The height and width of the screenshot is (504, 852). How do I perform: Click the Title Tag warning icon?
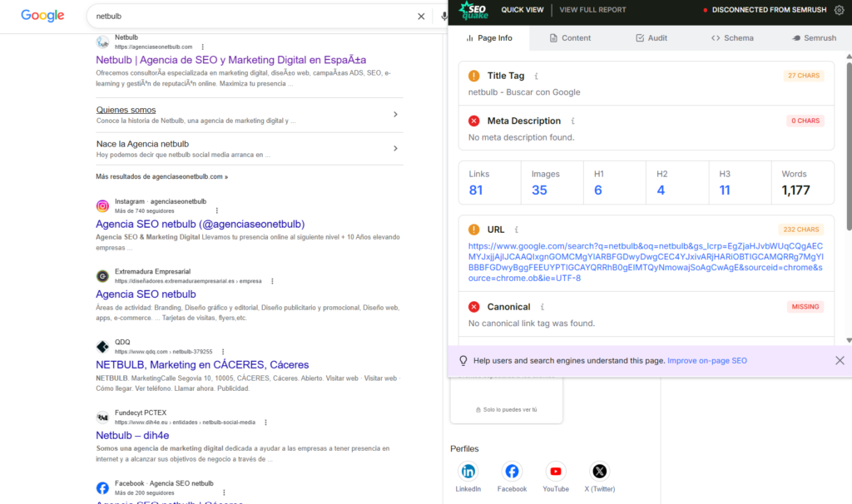(x=473, y=76)
